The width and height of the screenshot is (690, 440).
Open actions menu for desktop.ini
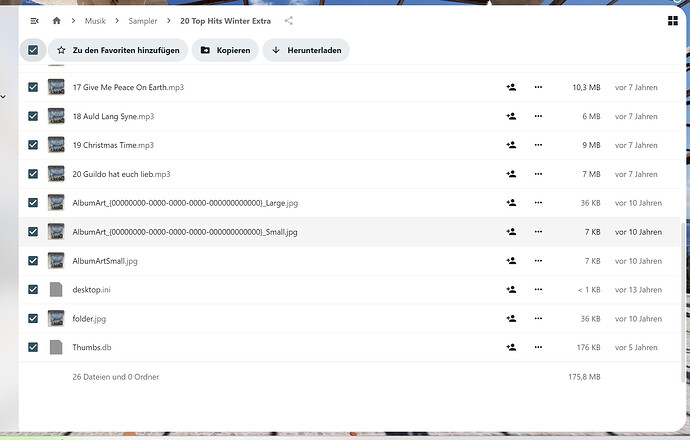click(538, 289)
